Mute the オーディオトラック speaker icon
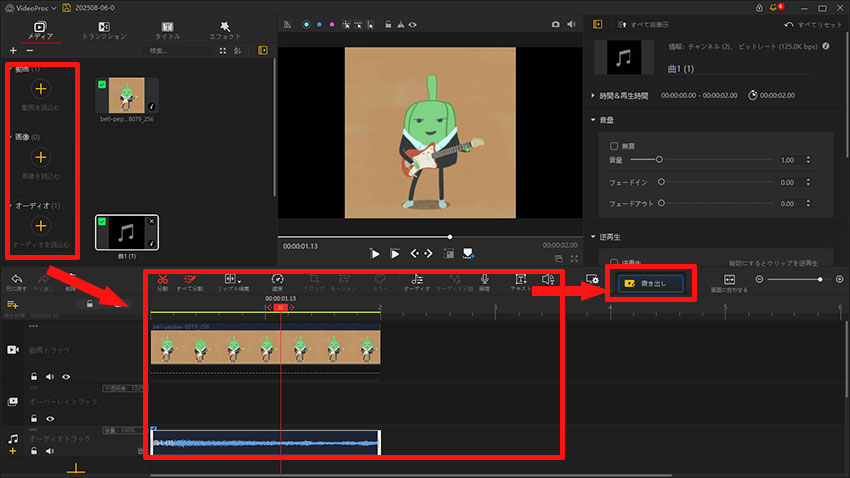Viewport: 850px width, 478px height. click(50, 451)
